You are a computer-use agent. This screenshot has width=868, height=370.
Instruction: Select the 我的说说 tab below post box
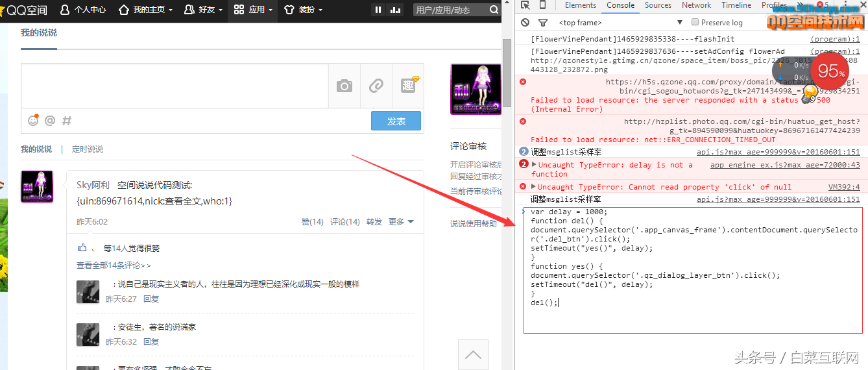(36, 149)
